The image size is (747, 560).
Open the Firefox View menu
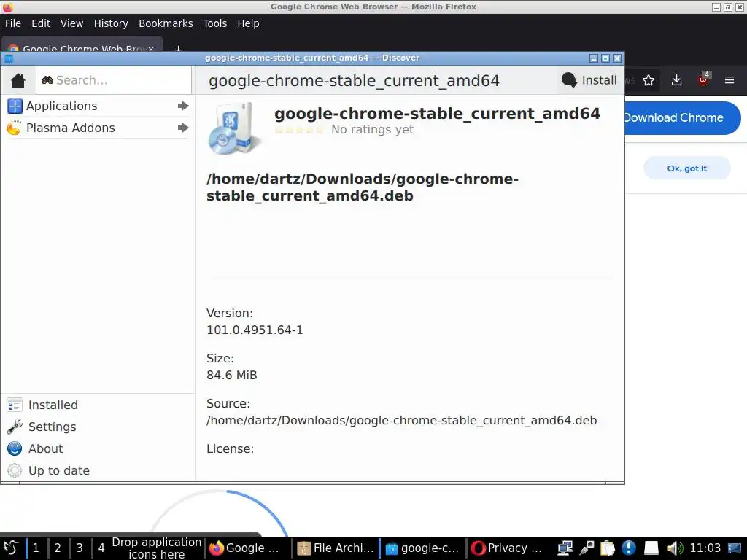(71, 23)
